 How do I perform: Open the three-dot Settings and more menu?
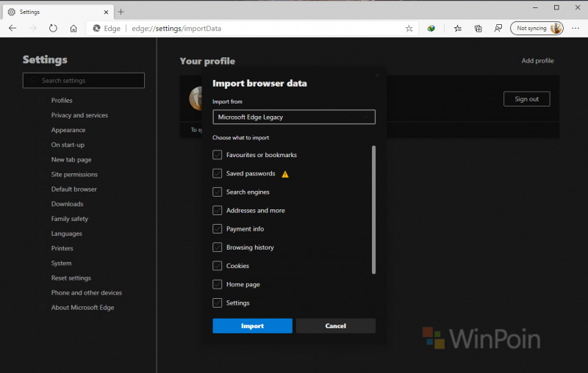click(576, 29)
